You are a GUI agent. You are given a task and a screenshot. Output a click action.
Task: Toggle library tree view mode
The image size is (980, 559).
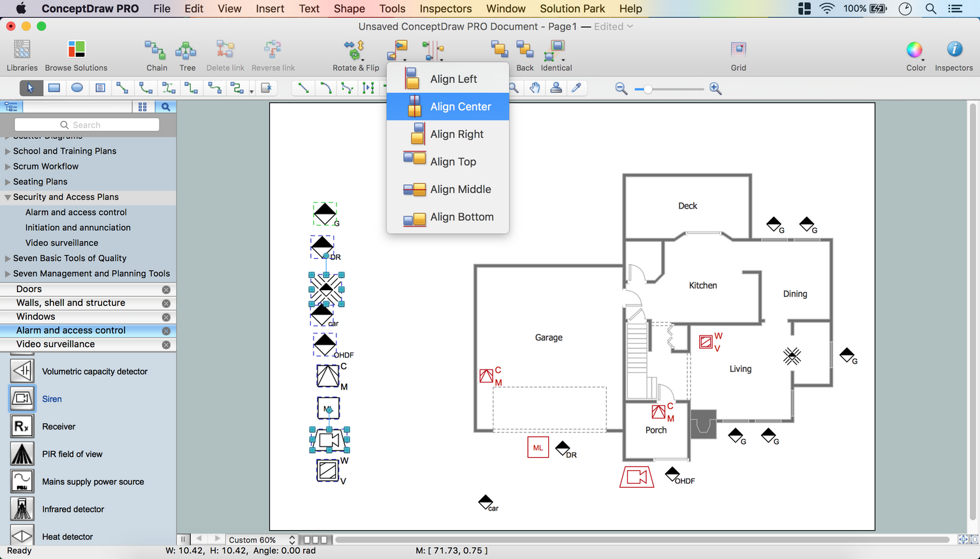11,107
